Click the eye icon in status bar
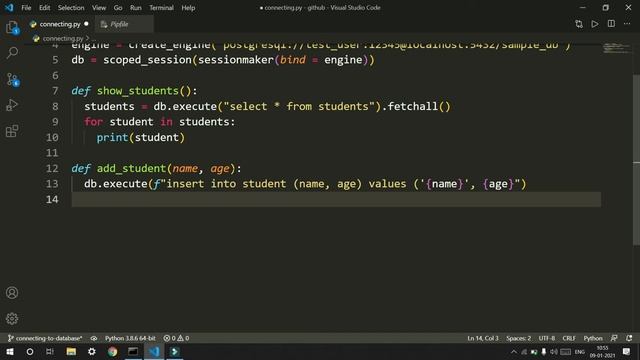Image resolution: width=640 pixels, height=360 pixels. pos(93,338)
